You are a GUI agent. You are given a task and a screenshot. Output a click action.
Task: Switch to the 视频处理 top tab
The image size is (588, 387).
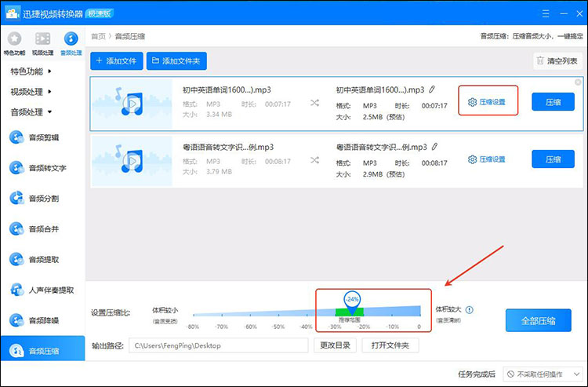[x=42, y=42]
